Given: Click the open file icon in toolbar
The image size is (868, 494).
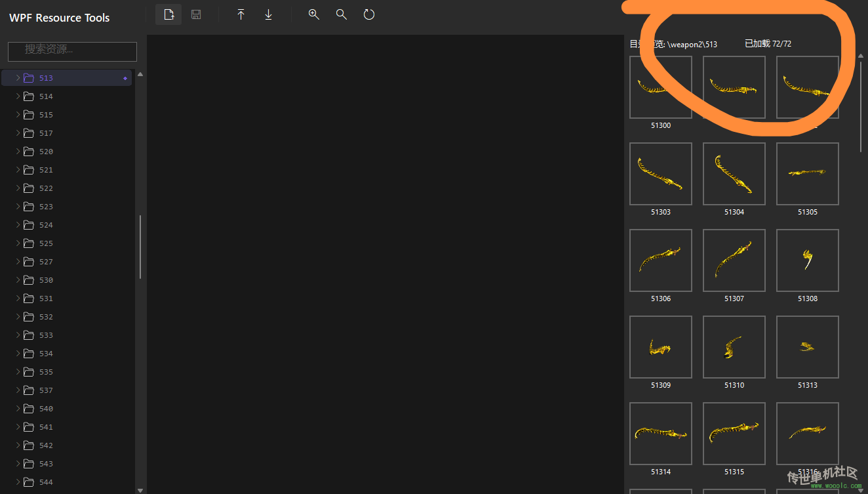Looking at the screenshot, I should pyautogui.click(x=168, y=14).
